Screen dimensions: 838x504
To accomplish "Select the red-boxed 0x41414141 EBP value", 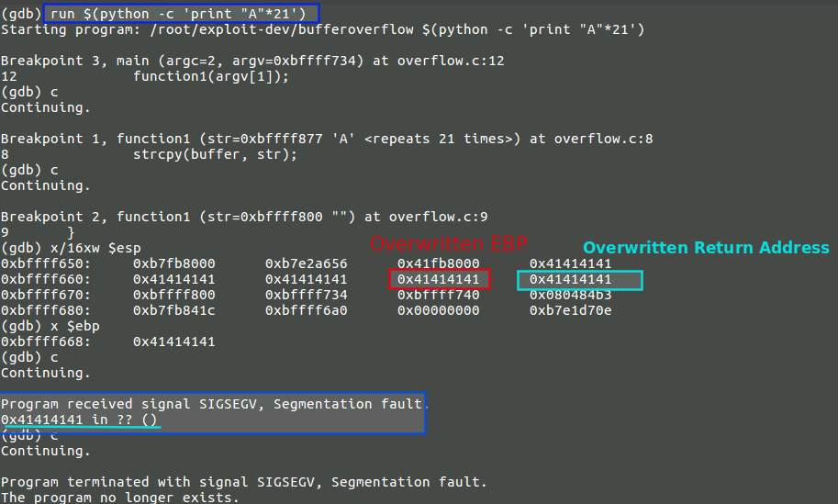I will 439,279.
